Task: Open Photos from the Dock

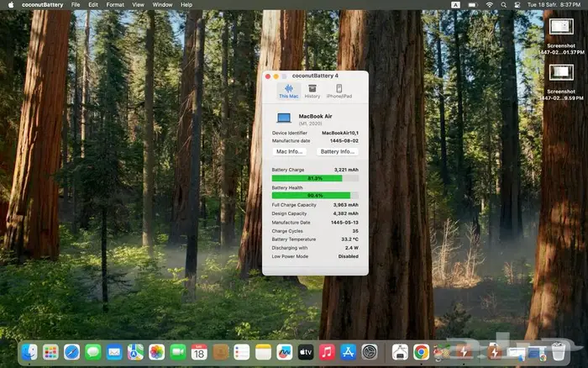Action: click(x=157, y=352)
